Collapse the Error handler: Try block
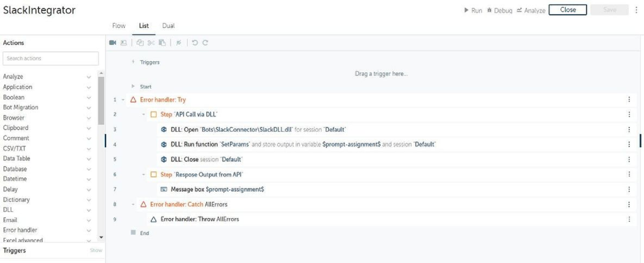The height and width of the screenshot is (263, 644). click(x=123, y=100)
